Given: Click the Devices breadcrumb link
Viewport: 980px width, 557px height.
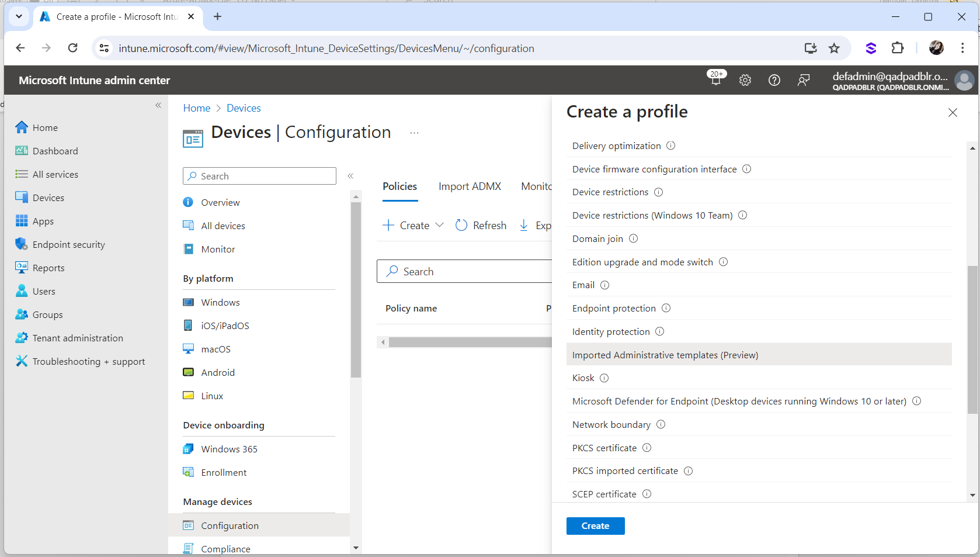Looking at the screenshot, I should (244, 108).
